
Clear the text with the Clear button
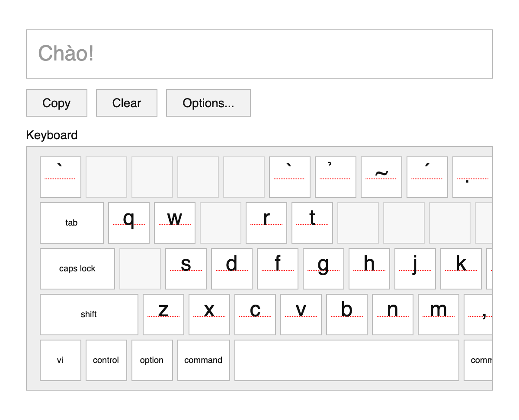[x=126, y=103]
